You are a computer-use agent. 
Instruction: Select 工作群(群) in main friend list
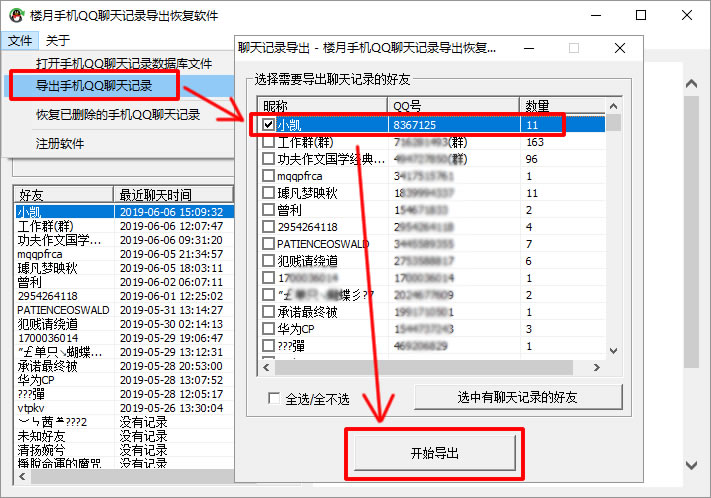45,226
